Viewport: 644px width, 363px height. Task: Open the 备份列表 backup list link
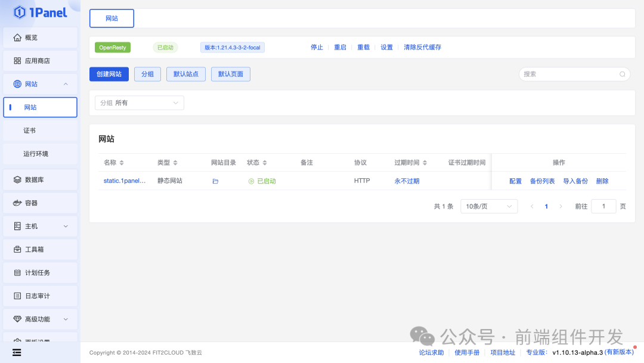tap(542, 181)
